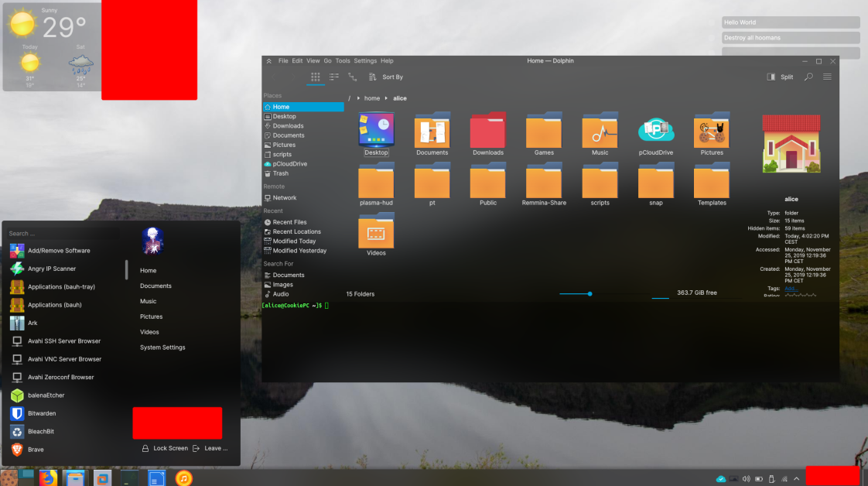Screen dimensions: 868x486
Task: Launch Firefox from the taskbar
Action: (48, 478)
